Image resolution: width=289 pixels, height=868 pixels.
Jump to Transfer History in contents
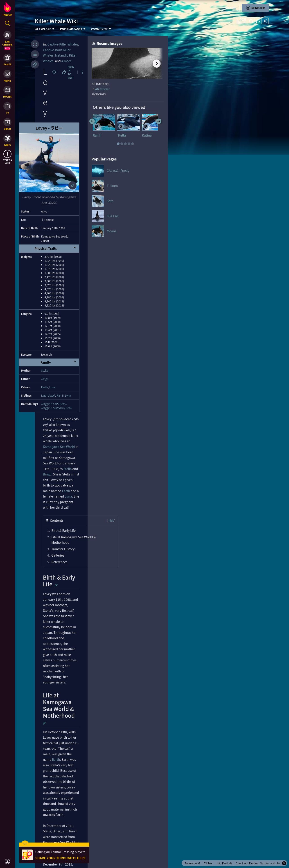tap(63, 549)
